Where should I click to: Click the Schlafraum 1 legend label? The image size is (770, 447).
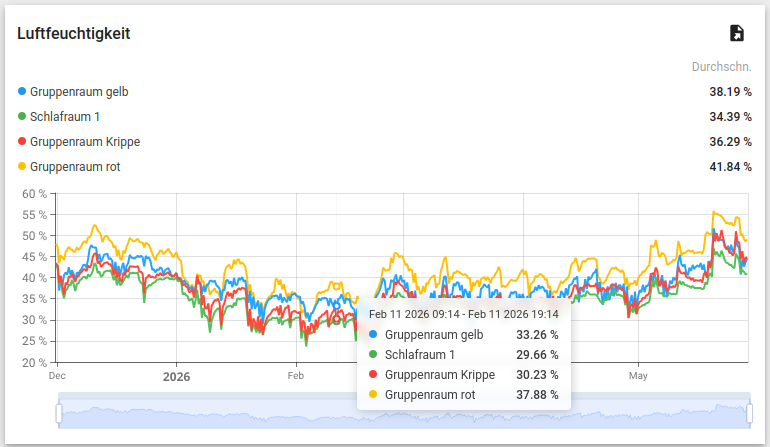[65, 117]
